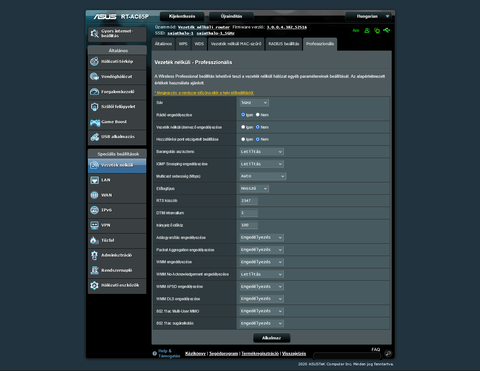Open the firewall flame icon

[x=95, y=240]
